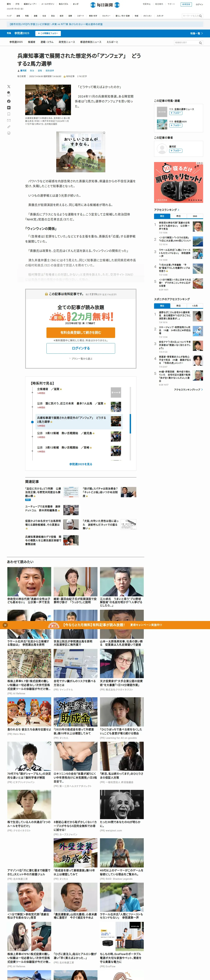
Task: Open スポニチ ranking item 遠野なぎこさん
Action: (175, 316)
